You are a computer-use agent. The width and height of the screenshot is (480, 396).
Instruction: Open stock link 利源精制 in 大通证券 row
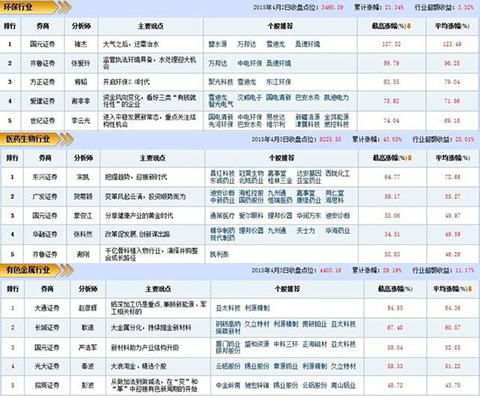pyautogui.click(x=257, y=308)
